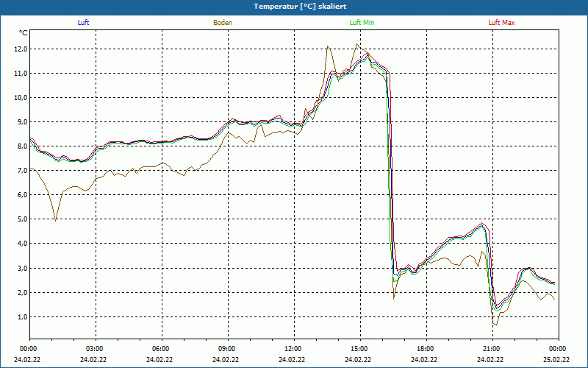The height and width of the screenshot is (368, 588).
Task: Click the 18:00 time axis label
Action: click(x=426, y=349)
